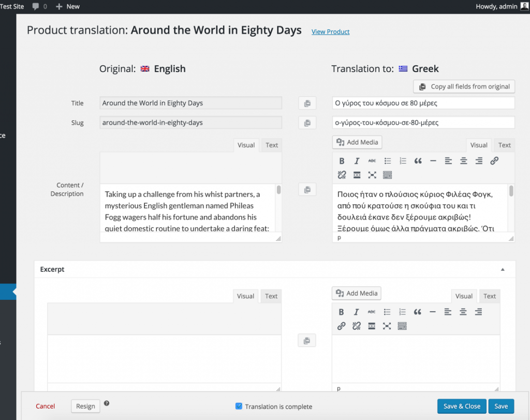Click Add Media above Excerpt editor

pos(357,293)
